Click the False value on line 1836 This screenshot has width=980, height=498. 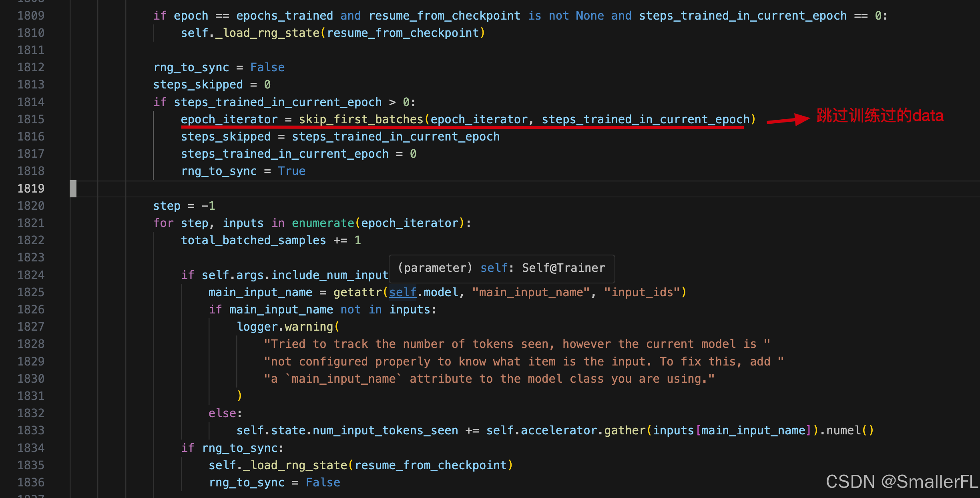click(323, 482)
